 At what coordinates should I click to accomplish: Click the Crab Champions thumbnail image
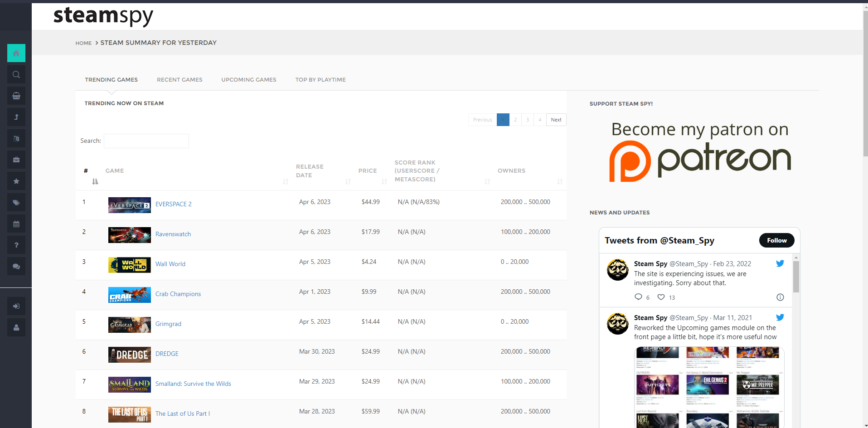point(130,295)
